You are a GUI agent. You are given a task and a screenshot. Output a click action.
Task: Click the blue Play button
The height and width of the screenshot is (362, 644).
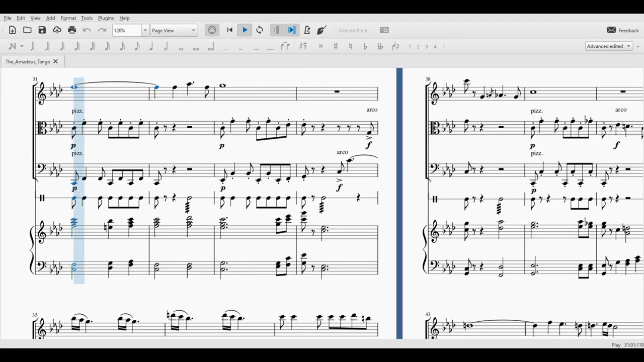(x=245, y=30)
